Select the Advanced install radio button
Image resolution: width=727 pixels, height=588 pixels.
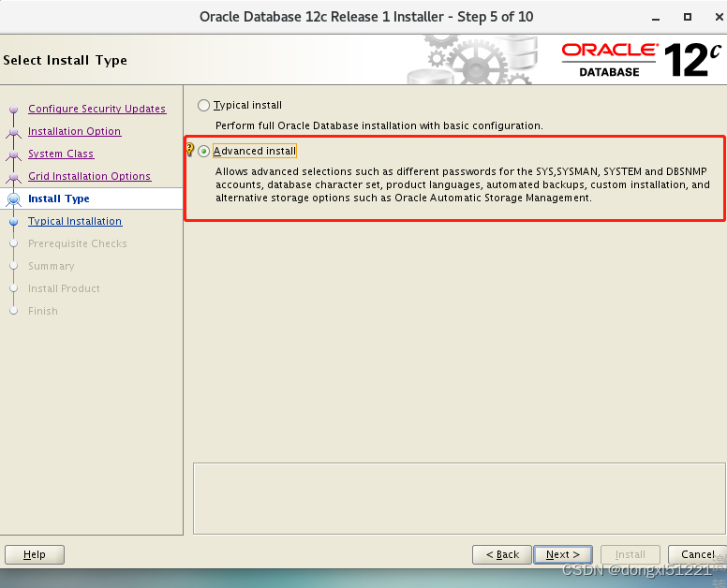tap(203, 151)
